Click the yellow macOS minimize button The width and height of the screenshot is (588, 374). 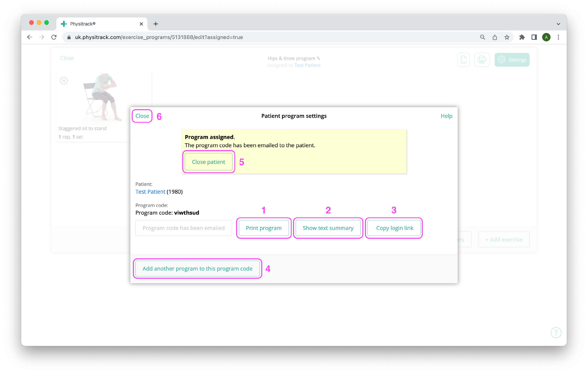coord(39,23)
